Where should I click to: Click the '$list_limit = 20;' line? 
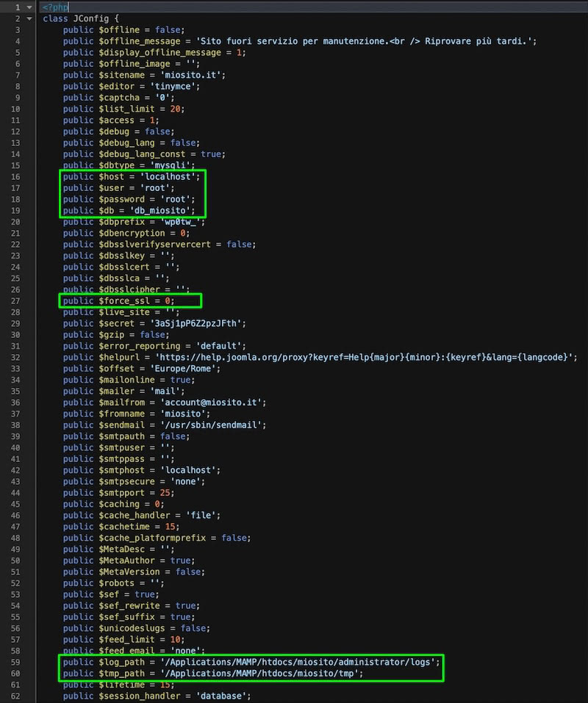tap(123, 109)
